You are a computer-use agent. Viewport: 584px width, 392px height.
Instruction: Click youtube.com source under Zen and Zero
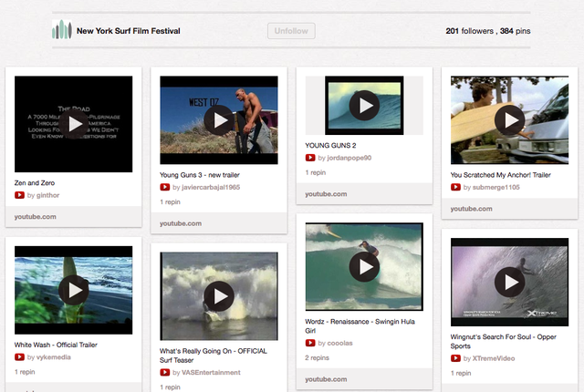coord(36,217)
